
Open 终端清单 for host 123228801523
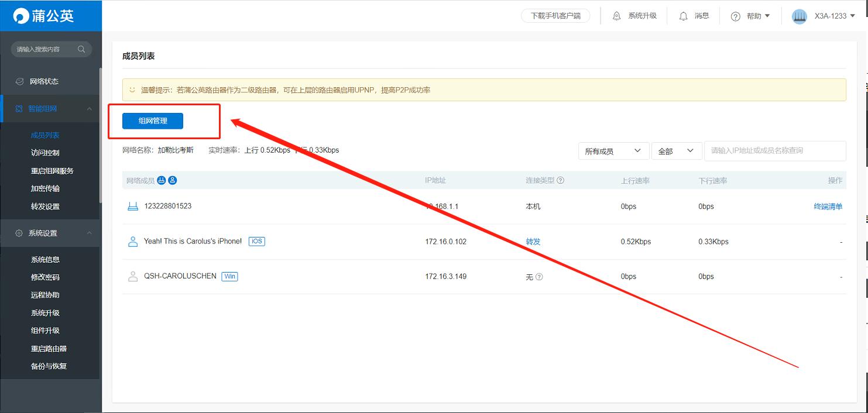828,206
